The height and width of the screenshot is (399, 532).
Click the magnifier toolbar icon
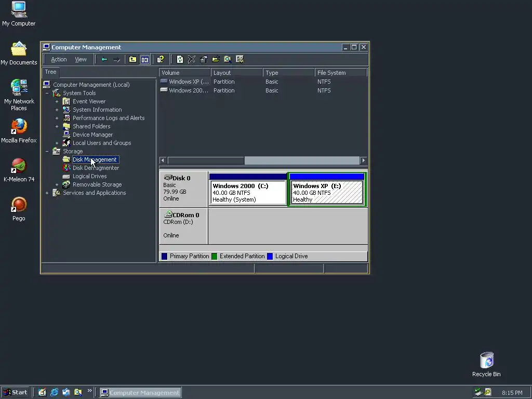click(228, 59)
